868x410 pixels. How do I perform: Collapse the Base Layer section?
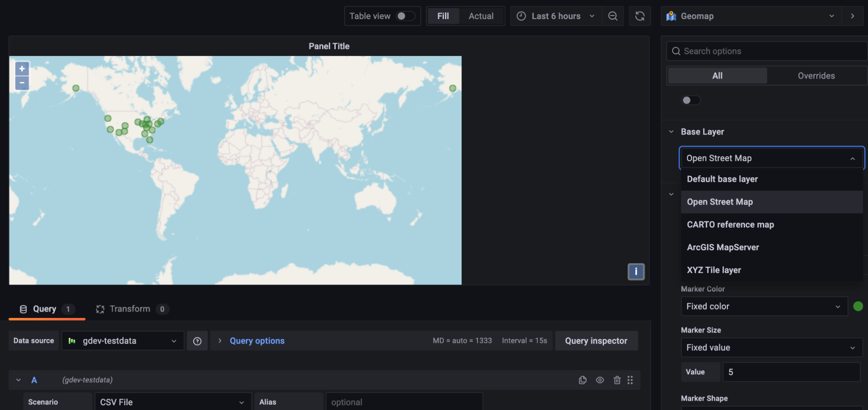tap(672, 132)
